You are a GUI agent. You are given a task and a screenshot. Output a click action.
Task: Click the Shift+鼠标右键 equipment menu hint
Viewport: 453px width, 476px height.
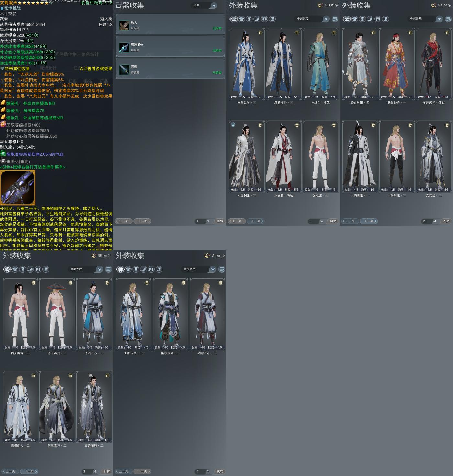(x=33, y=167)
